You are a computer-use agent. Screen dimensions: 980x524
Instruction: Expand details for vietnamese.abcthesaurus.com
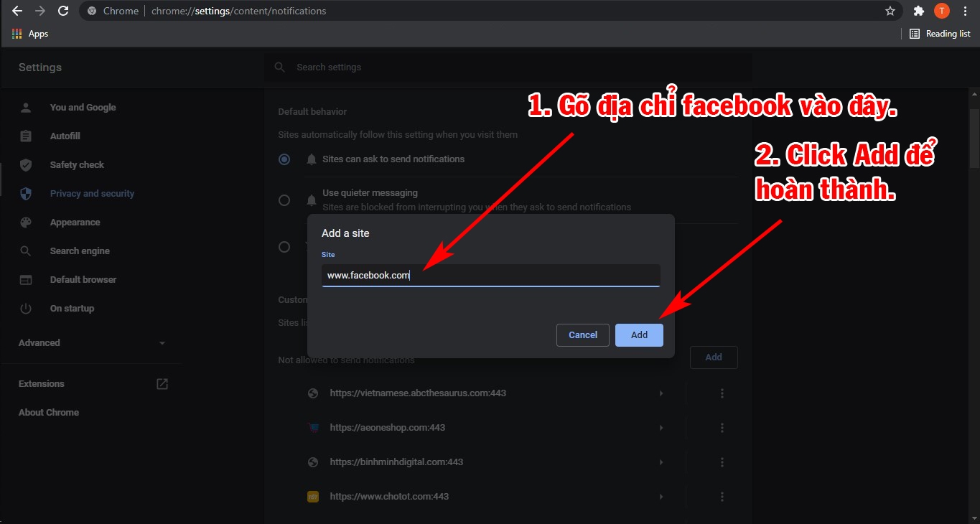661,393
